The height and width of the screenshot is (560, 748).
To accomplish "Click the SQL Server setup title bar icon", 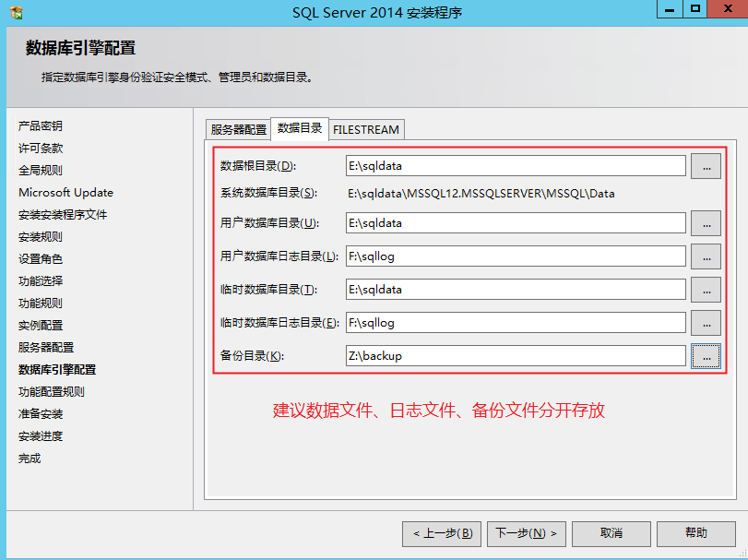I will [16, 12].
